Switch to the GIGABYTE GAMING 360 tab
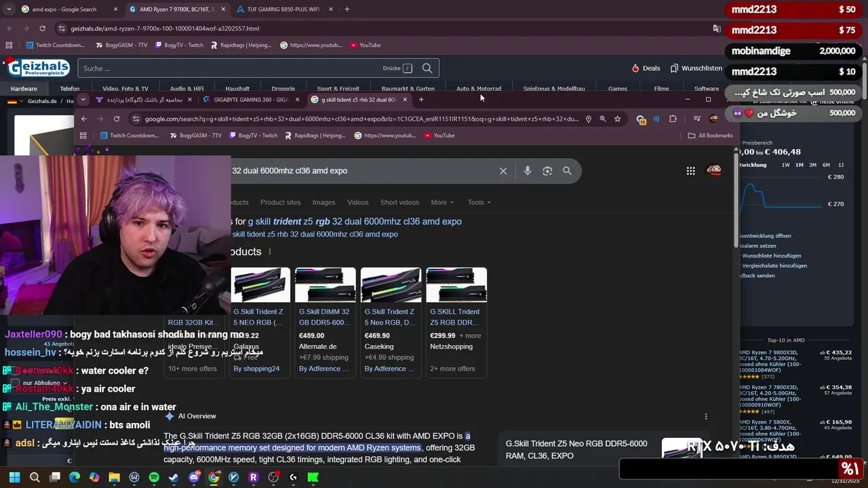This screenshot has height=488, width=868. pyautogui.click(x=252, y=100)
